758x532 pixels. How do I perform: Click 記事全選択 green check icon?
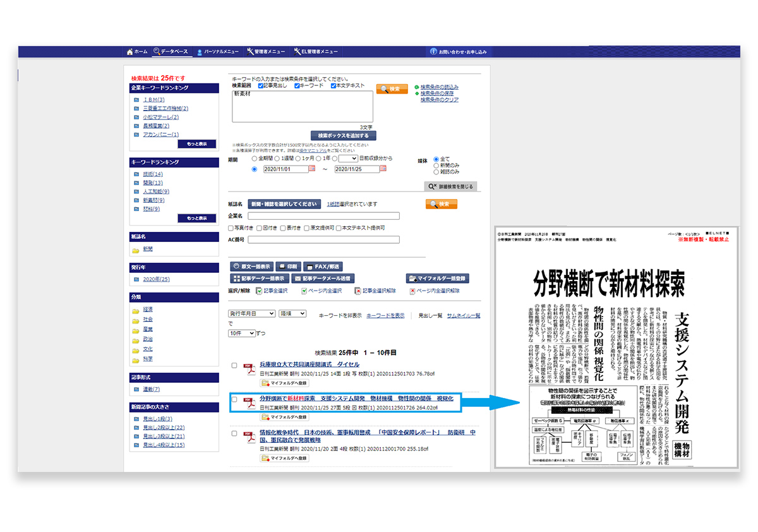(259, 291)
